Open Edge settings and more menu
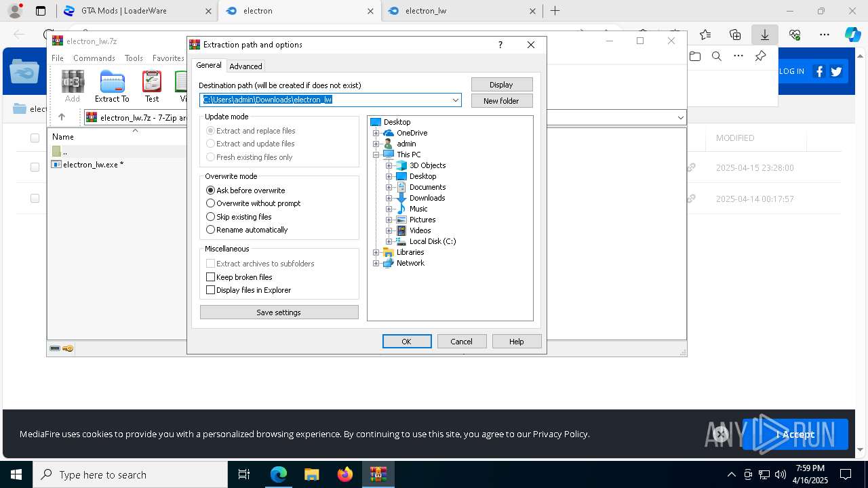This screenshot has height=488, width=868. (824, 35)
